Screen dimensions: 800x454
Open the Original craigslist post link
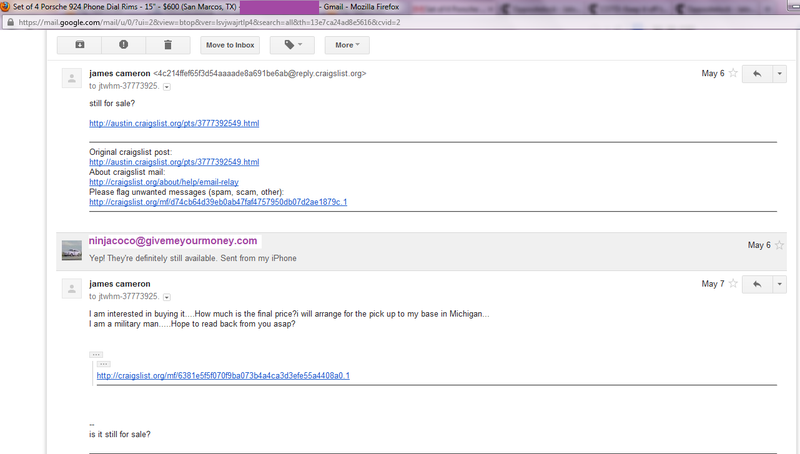point(174,162)
